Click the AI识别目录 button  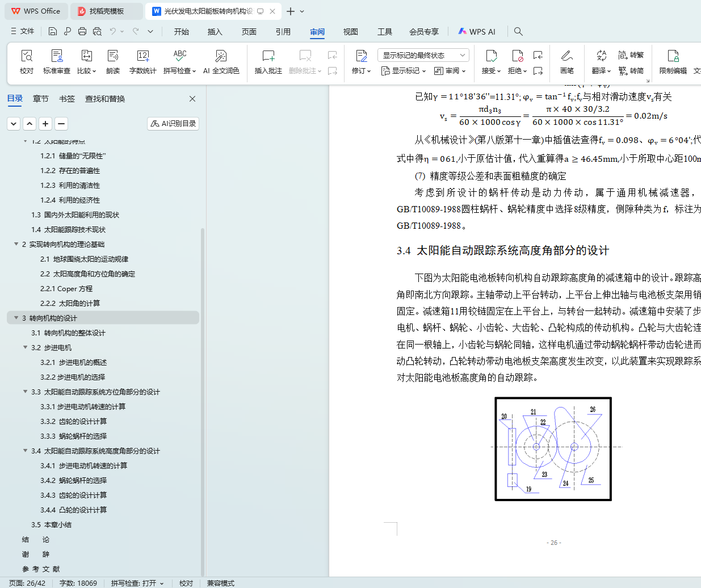pos(173,123)
